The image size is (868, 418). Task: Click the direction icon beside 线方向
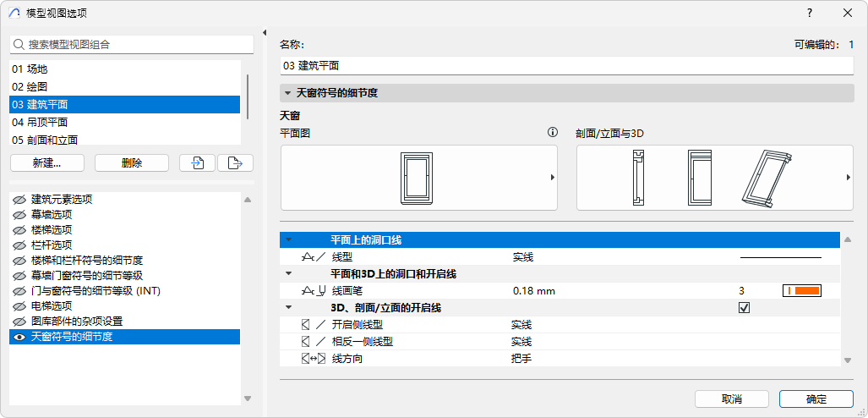point(314,359)
